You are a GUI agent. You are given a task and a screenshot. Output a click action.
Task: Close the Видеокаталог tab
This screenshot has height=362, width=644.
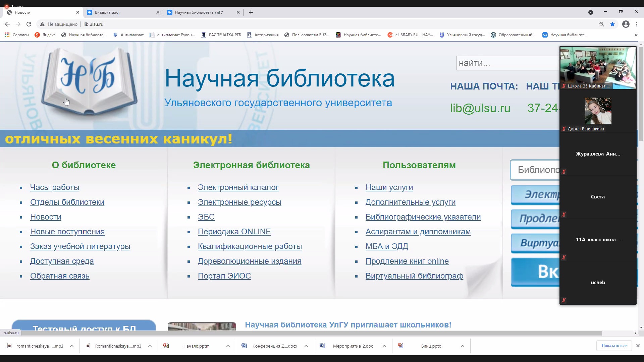[158, 12]
